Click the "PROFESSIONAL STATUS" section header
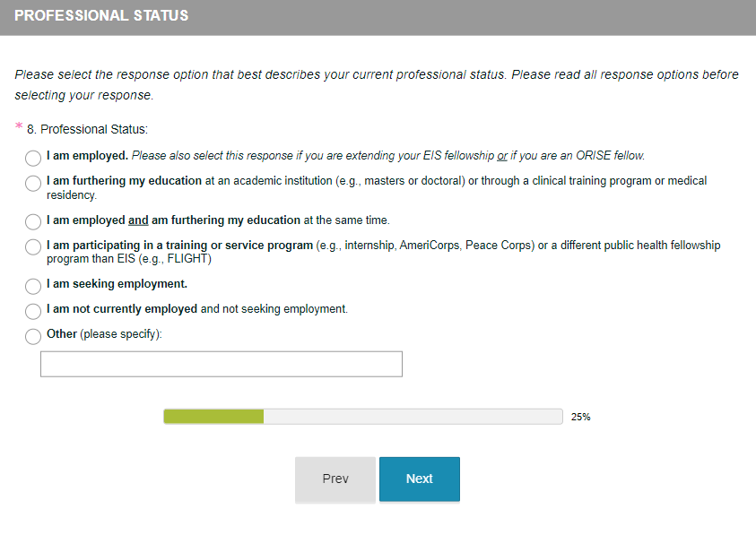Image resolution: width=756 pixels, height=535 pixels. 101,16
